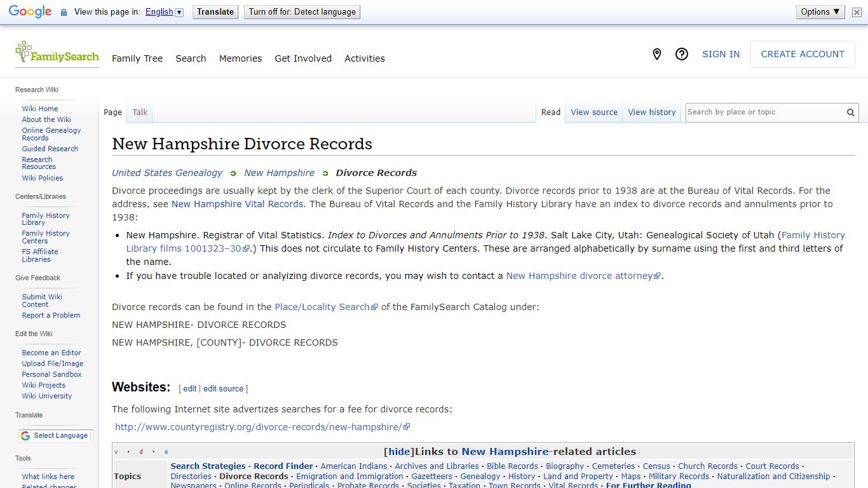Screen dimensions: 868x488
Task: Focus the Search by place or topic field
Action: [x=764, y=112]
